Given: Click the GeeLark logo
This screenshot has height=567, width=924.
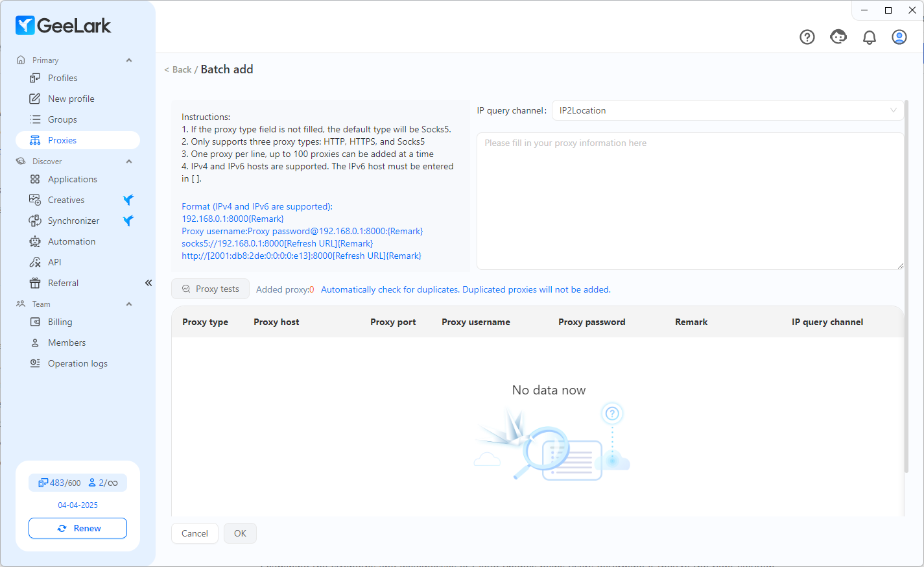Looking at the screenshot, I should click(64, 25).
